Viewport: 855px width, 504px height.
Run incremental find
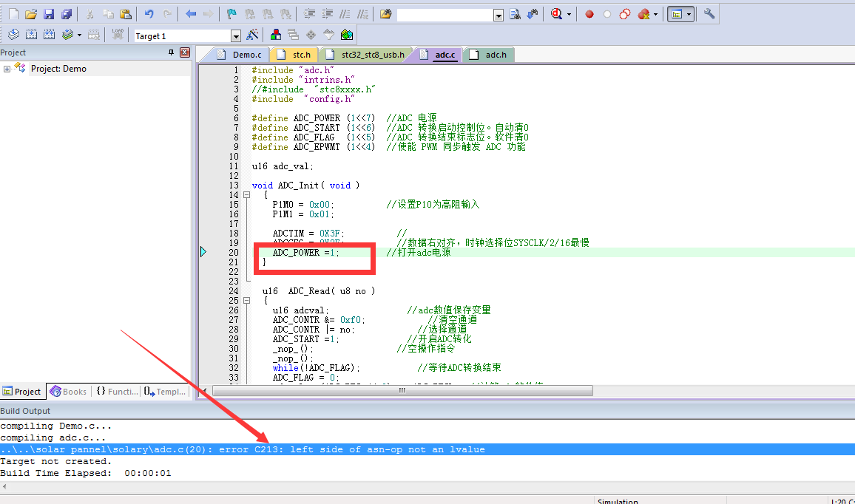tap(533, 14)
